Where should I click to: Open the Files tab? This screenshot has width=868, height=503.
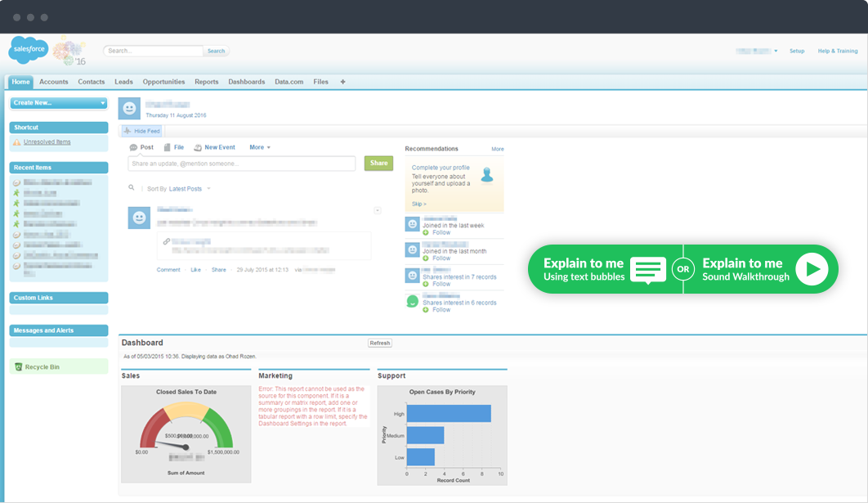click(x=320, y=82)
